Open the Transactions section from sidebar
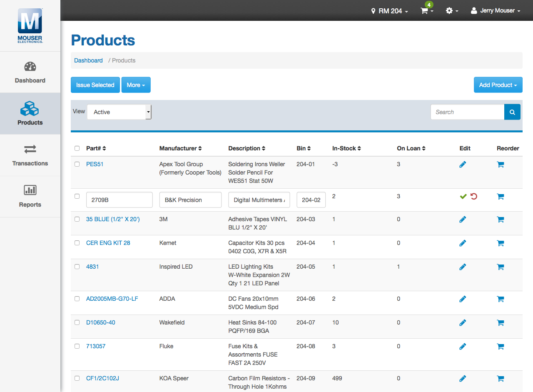 [x=30, y=155]
